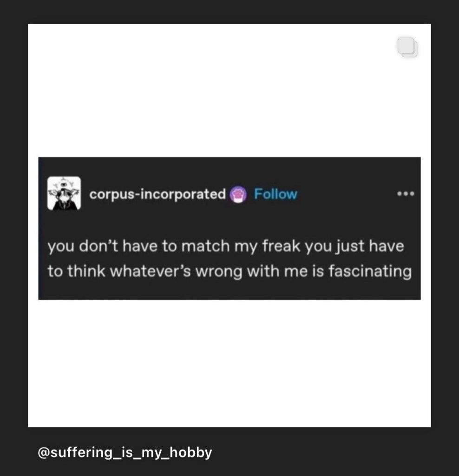Click the purple paw badge icon
Screen dimensions: 459x476
239,194
